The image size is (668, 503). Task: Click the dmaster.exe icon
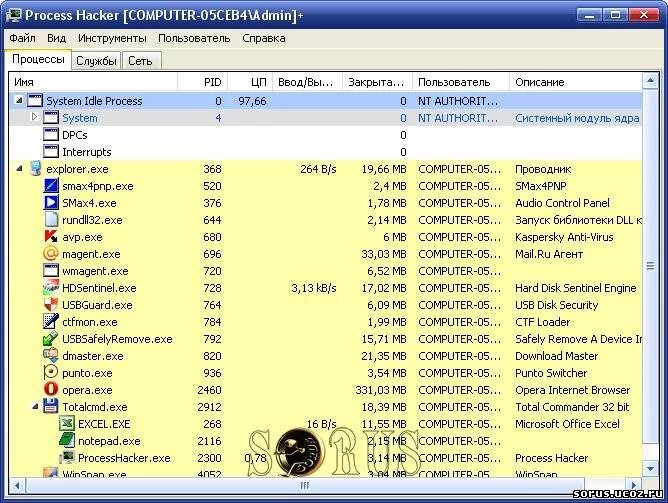pos(51,356)
